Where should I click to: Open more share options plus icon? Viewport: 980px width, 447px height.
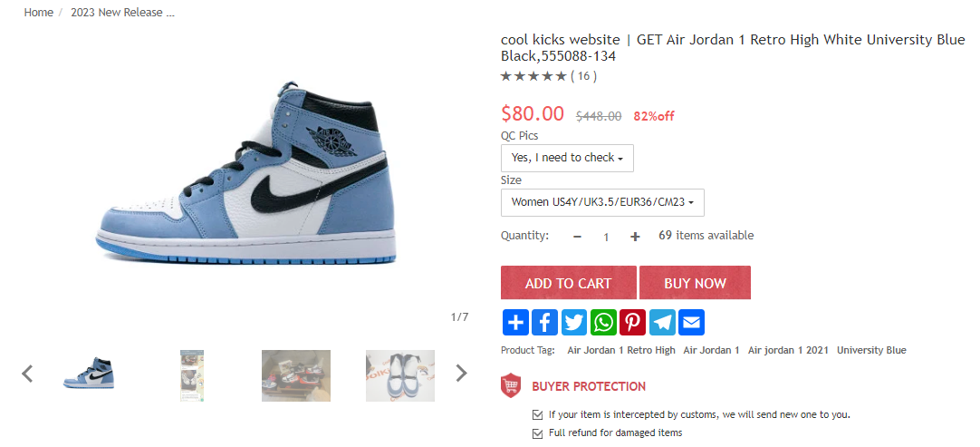click(x=515, y=323)
